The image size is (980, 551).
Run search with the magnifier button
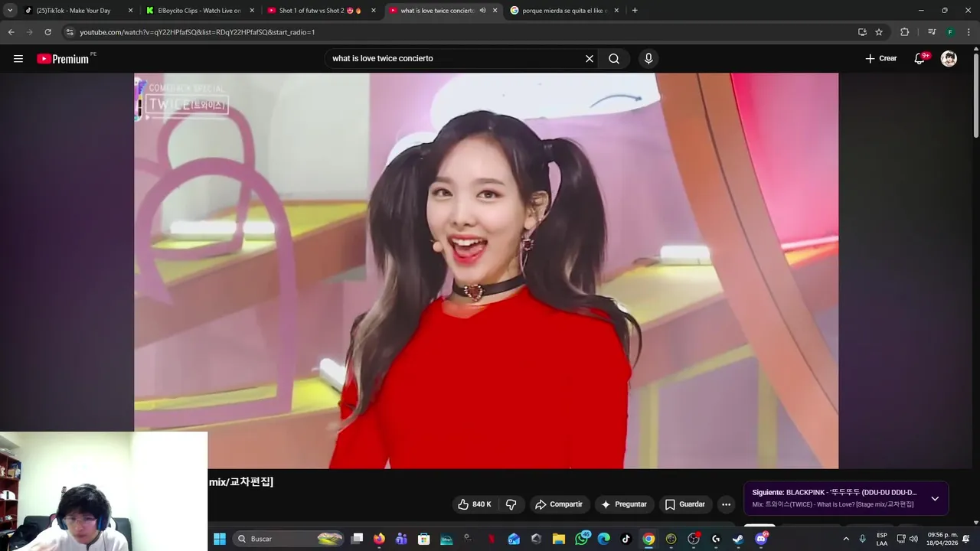point(614,59)
